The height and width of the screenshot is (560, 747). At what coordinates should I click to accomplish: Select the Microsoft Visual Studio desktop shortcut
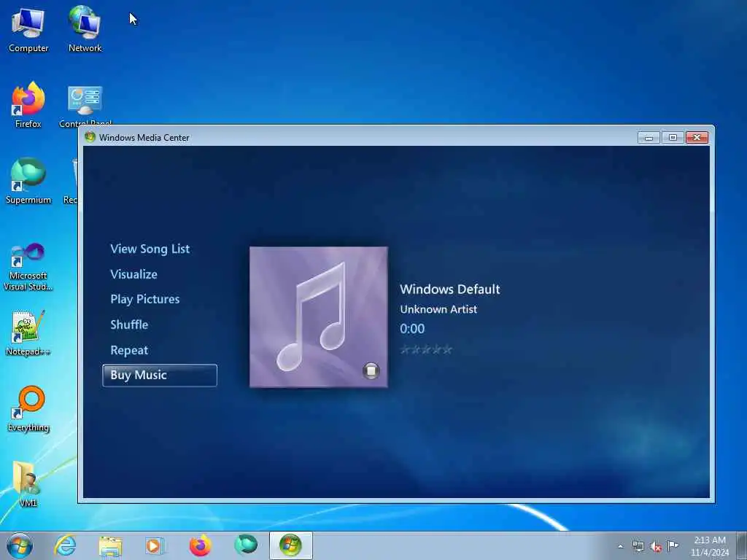click(x=28, y=267)
